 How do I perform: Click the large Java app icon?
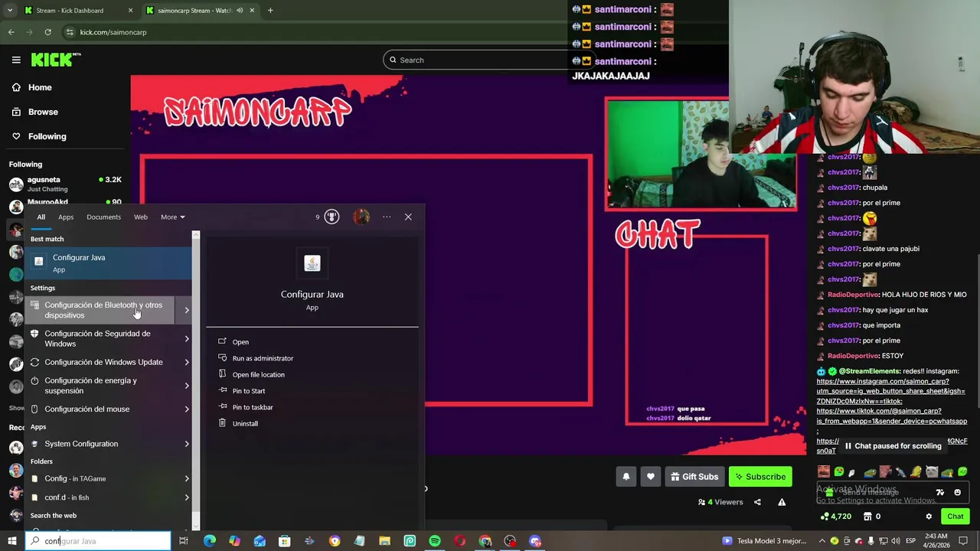click(312, 263)
